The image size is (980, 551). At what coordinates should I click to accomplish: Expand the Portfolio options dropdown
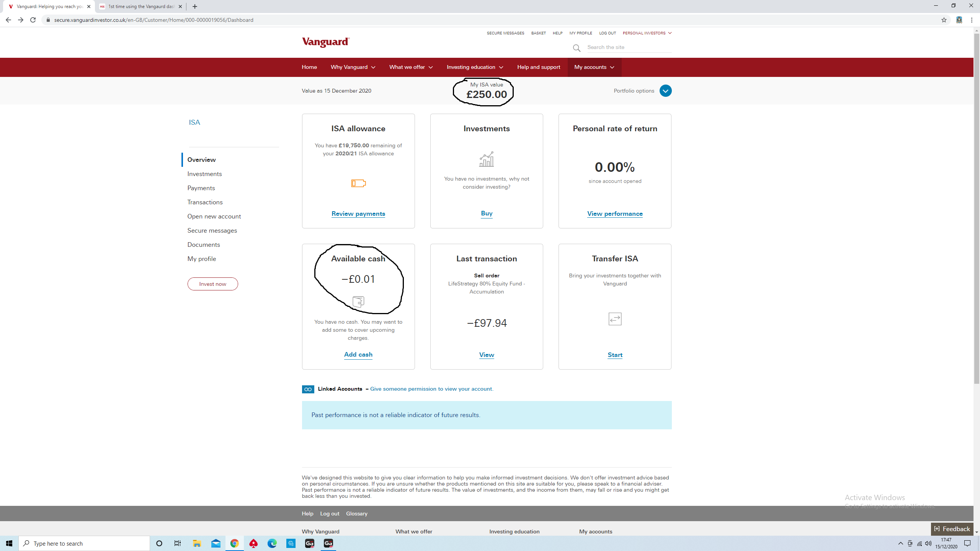click(665, 91)
